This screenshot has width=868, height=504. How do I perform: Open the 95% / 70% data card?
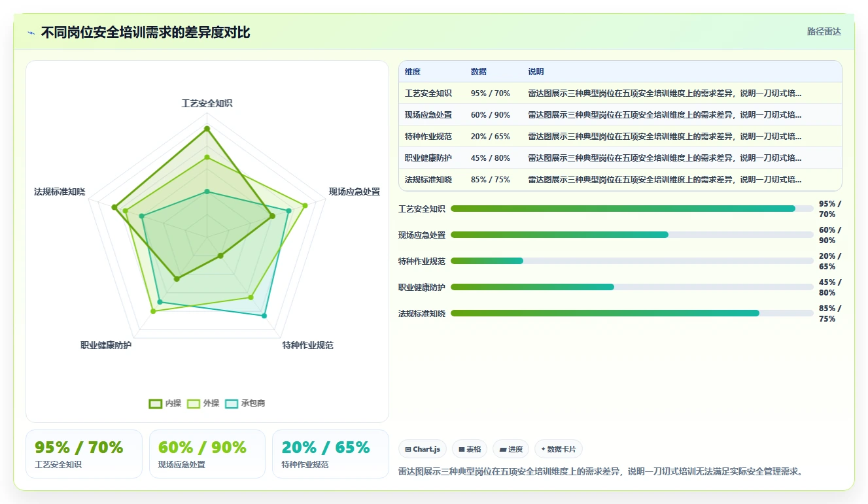click(x=84, y=454)
